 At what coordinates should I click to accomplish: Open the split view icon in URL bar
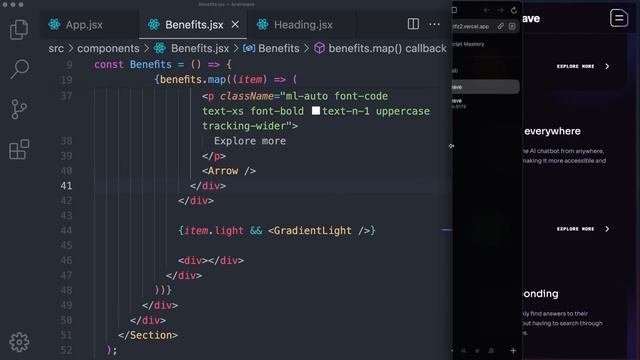[512, 26]
